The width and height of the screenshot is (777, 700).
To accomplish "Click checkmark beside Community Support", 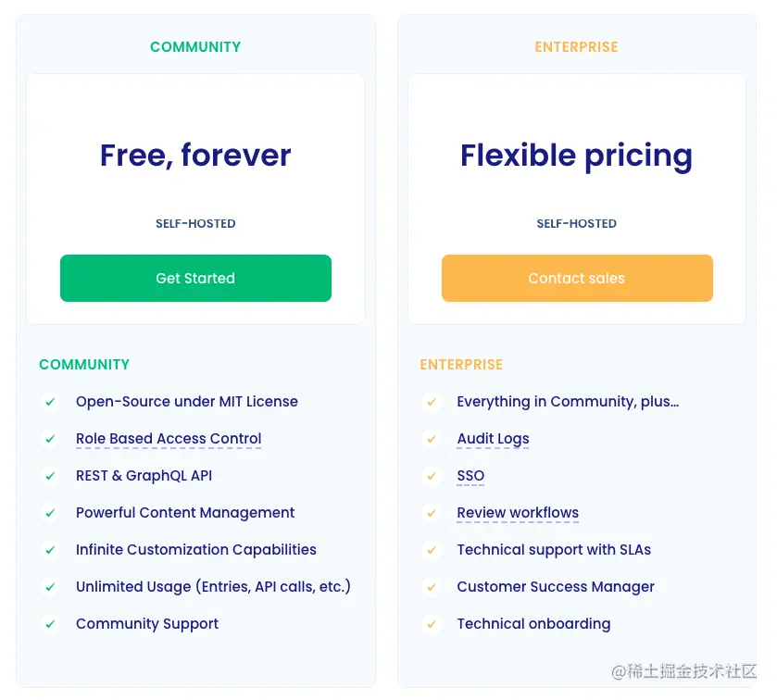I will tap(50, 624).
